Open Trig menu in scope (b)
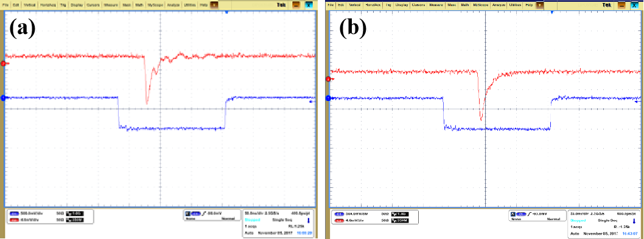This screenshot has height=239, width=644. 388,5
